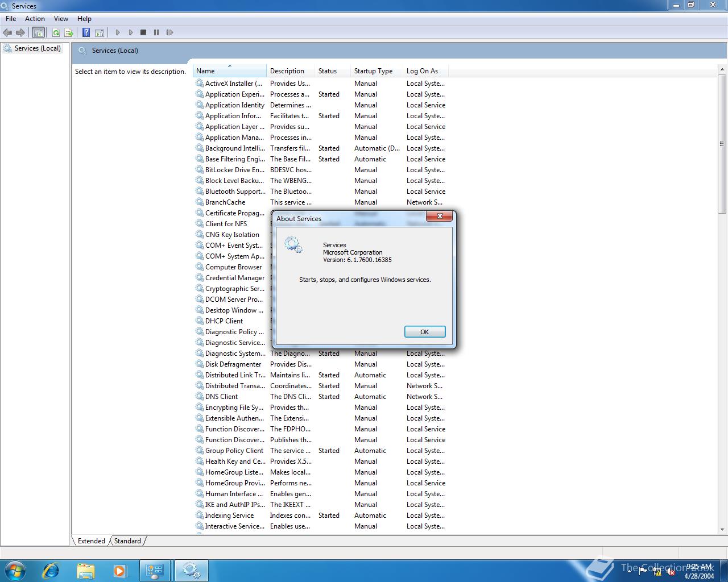Select the Client for NFS service

click(226, 223)
